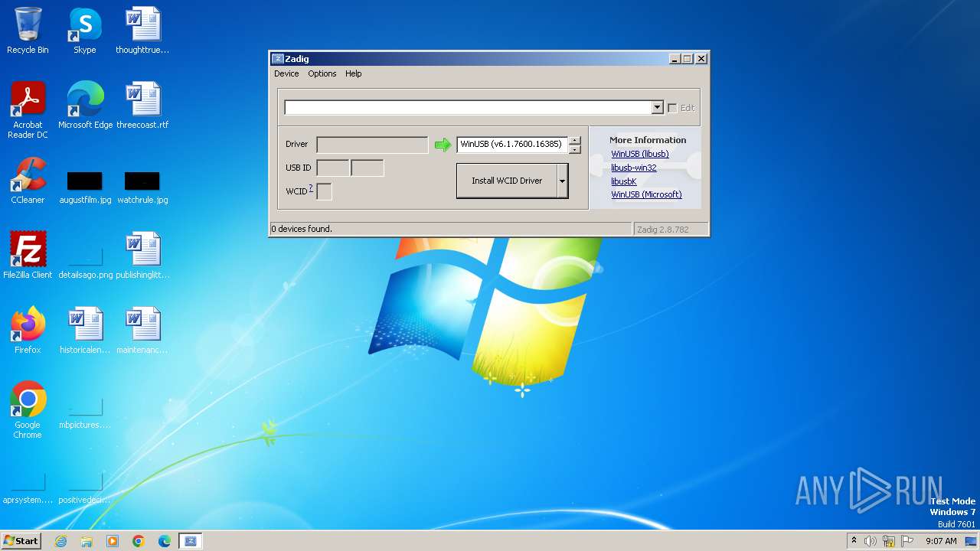Click the WinUSB target driver field

coord(512,145)
